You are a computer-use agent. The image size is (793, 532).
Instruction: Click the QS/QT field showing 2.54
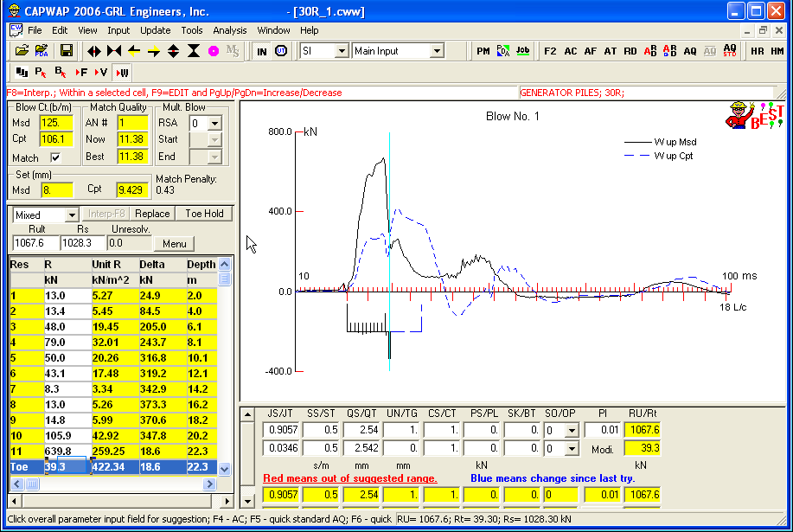point(361,430)
